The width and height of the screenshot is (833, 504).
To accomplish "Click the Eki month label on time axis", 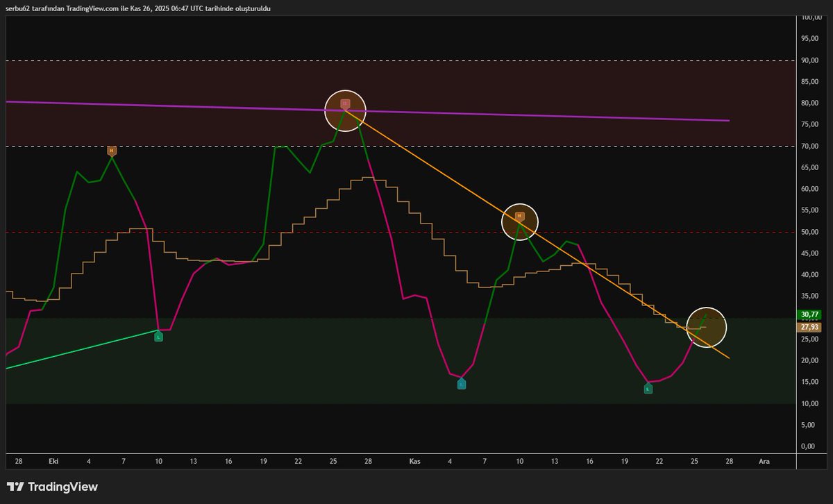I will point(54,461).
